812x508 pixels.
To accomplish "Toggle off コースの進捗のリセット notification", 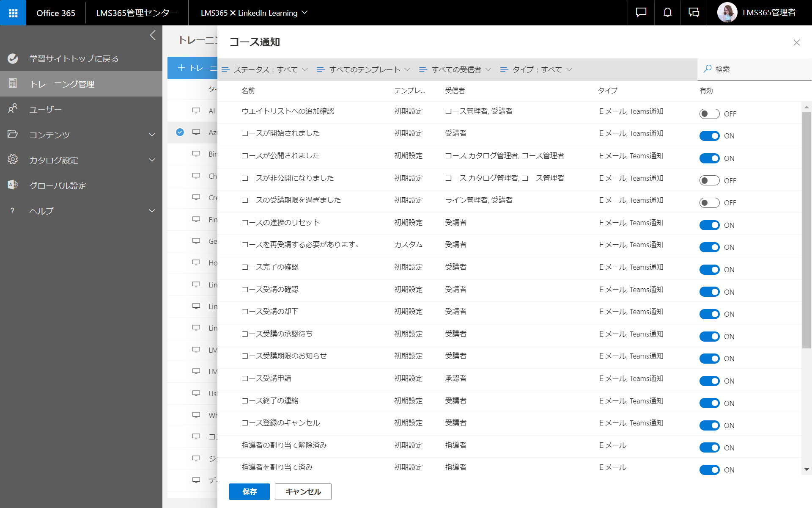I will (709, 225).
